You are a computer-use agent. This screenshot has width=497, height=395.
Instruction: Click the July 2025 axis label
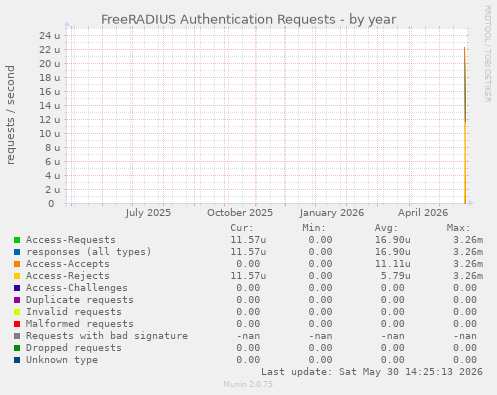(148, 213)
